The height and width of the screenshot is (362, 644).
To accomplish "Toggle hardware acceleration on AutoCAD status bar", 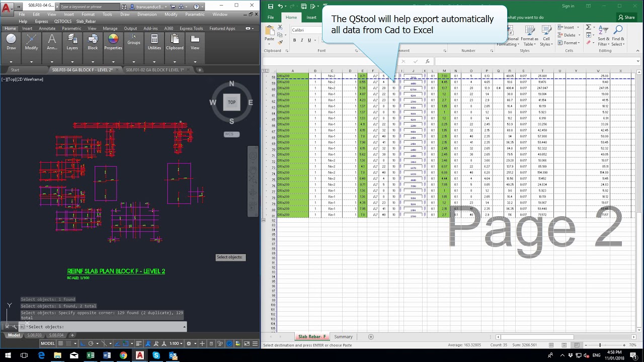I will 229,343.
